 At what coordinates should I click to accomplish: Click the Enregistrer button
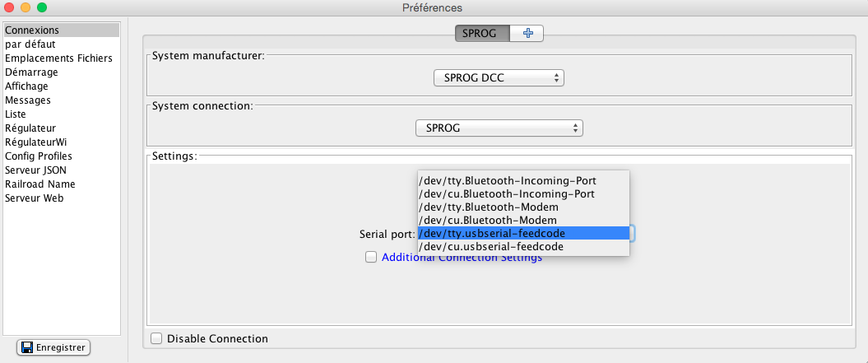pos(53,348)
